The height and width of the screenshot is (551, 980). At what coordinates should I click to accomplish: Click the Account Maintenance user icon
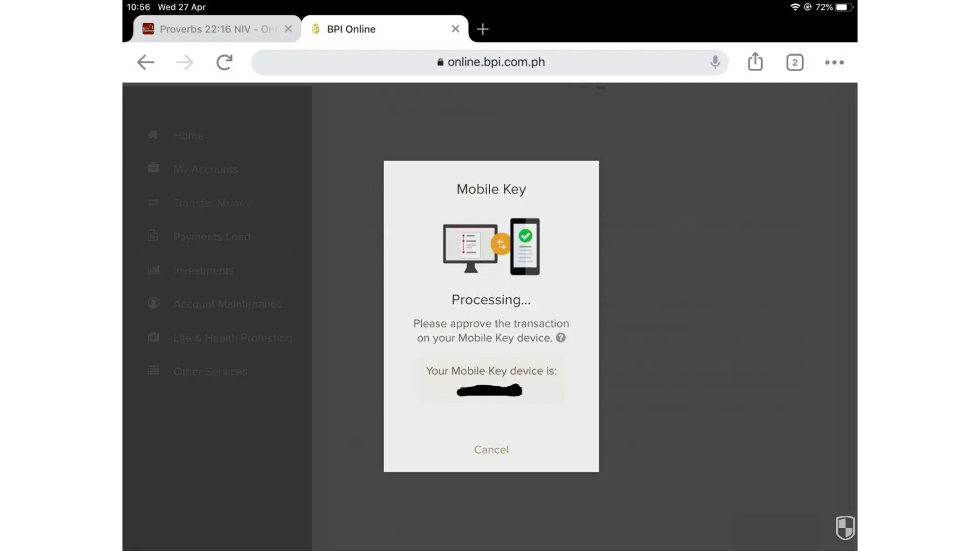(153, 303)
